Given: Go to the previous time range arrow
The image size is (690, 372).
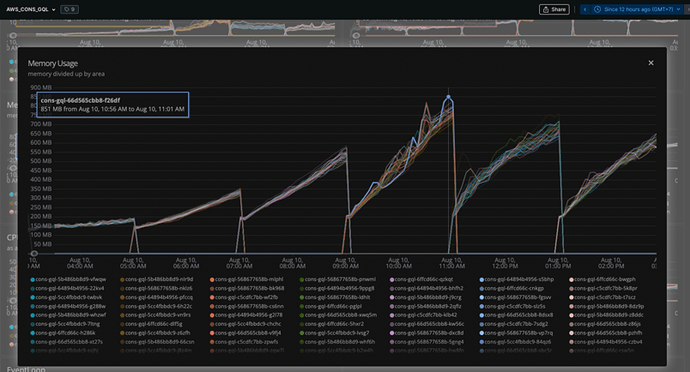Looking at the screenshot, I should pyautogui.click(x=585, y=9).
